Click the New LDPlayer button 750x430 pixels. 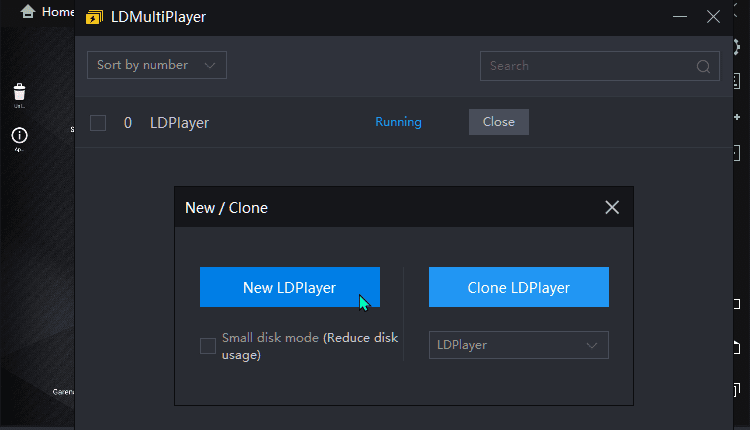point(290,287)
